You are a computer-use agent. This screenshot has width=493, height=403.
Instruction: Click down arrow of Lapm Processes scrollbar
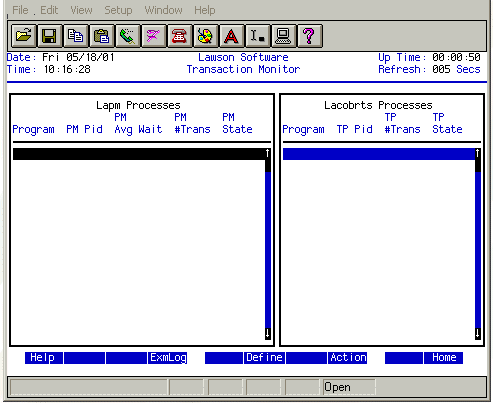coord(268,333)
